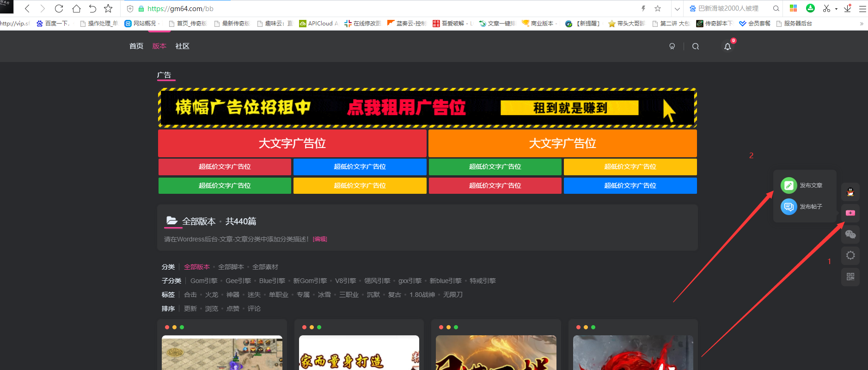Sort by 更新
868x370 pixels.
coord(190,308)
